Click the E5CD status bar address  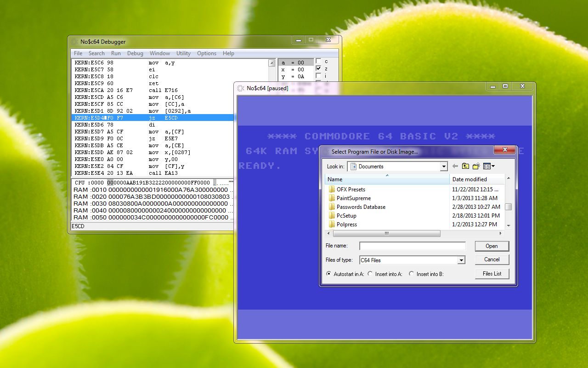click(x=78, y=226)
